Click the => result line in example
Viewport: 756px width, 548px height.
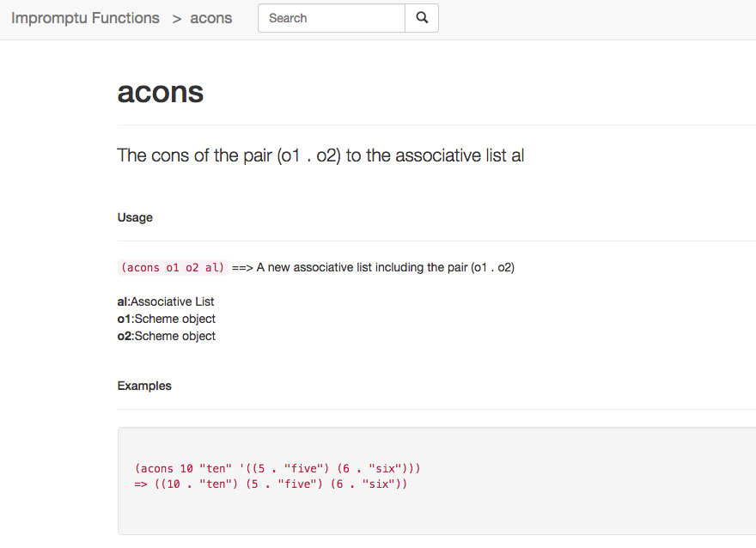[271, 484]
